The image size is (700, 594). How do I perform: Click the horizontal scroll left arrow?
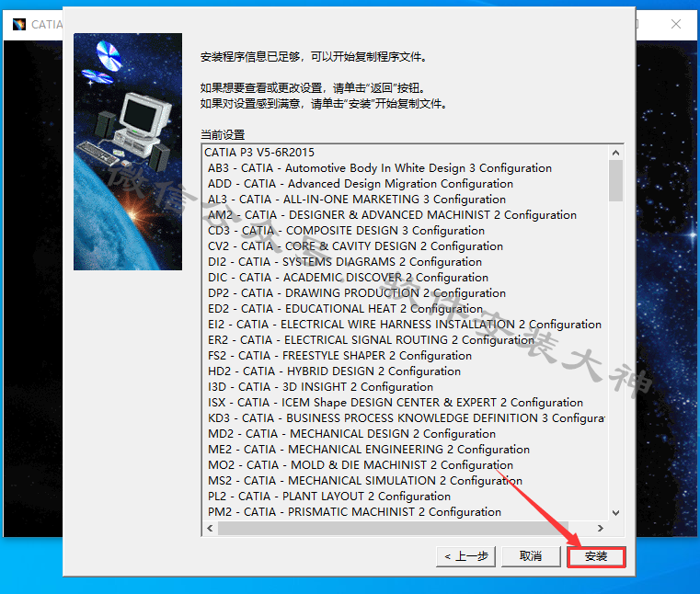point(211,529)
